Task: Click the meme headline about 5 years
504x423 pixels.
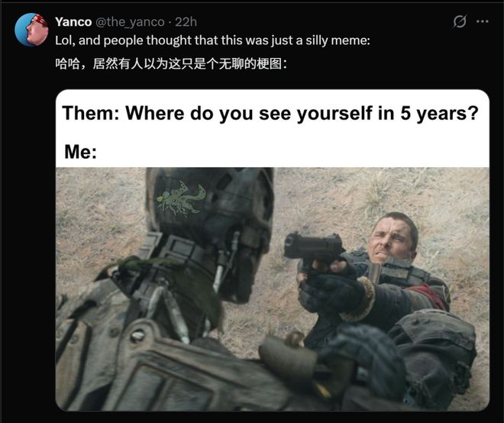Action: tap(270, 113)
